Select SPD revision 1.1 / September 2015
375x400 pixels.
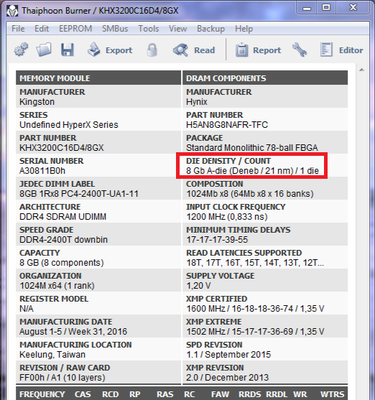(228, 355)
